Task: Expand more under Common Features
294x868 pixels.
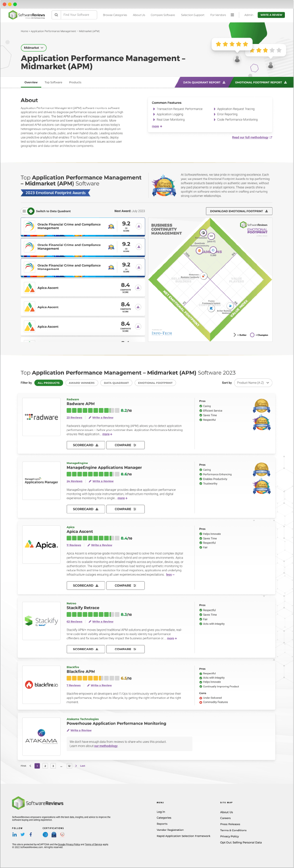Action: [x=157, y=126]
